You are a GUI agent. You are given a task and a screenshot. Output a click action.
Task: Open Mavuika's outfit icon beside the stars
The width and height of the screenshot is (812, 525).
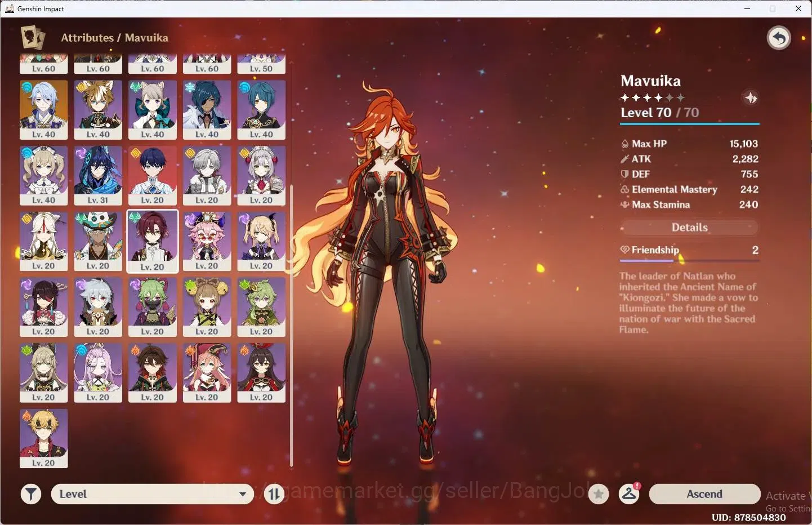pyautogui.click(x=751, y=98)
